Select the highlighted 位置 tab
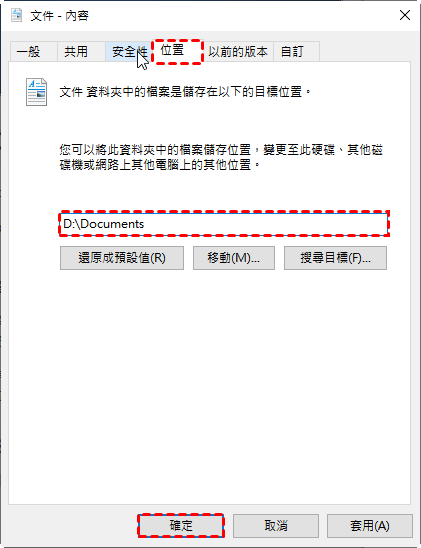 click(178, 51)
